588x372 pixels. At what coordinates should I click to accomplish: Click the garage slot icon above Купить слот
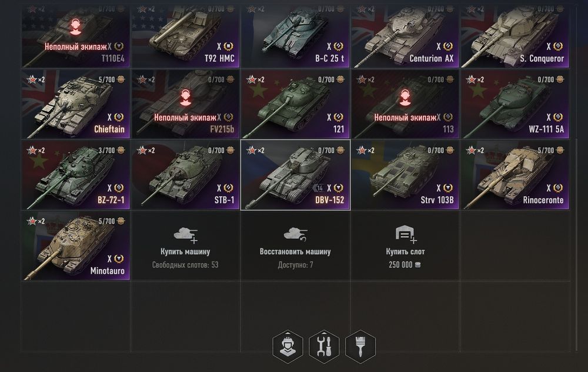[x=405, y=234]
